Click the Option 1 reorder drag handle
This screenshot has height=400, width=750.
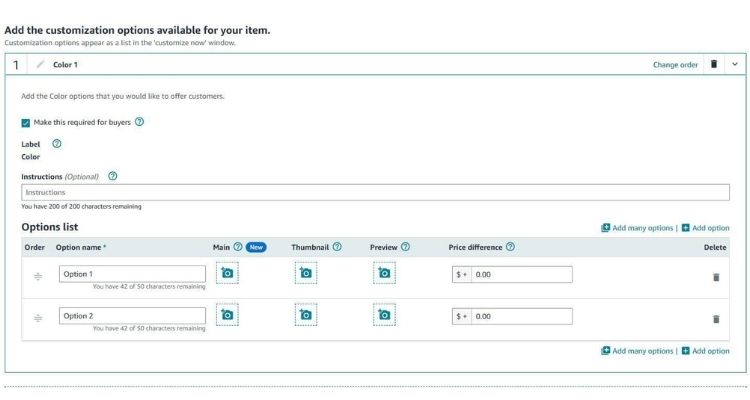[38, 276]
